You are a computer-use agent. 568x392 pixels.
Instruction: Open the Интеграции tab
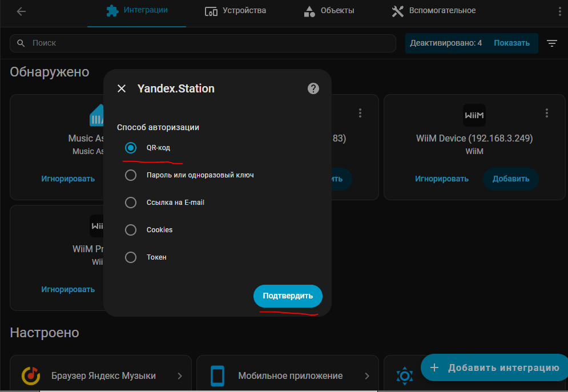coord(136,10)
